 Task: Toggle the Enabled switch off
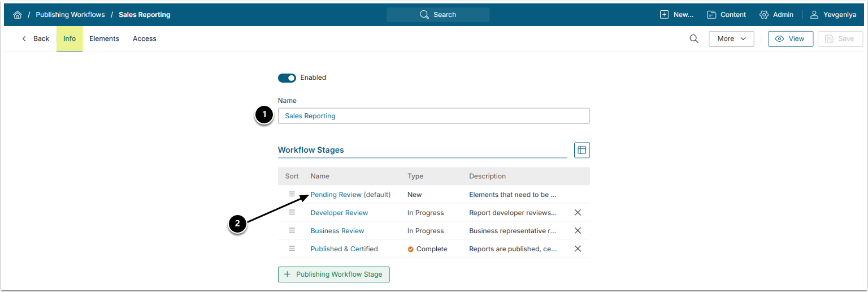tap(287, 78)
